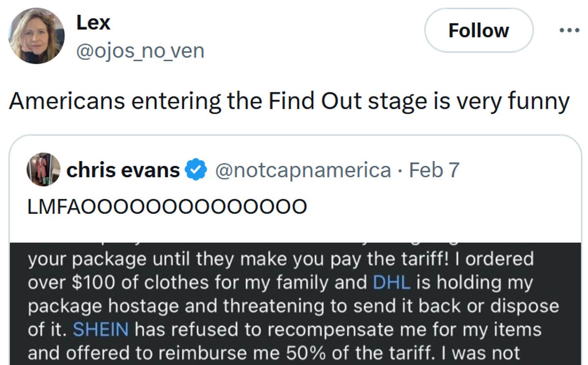Open Lex's profile picture
588x365 pixels.
point(37,36)
